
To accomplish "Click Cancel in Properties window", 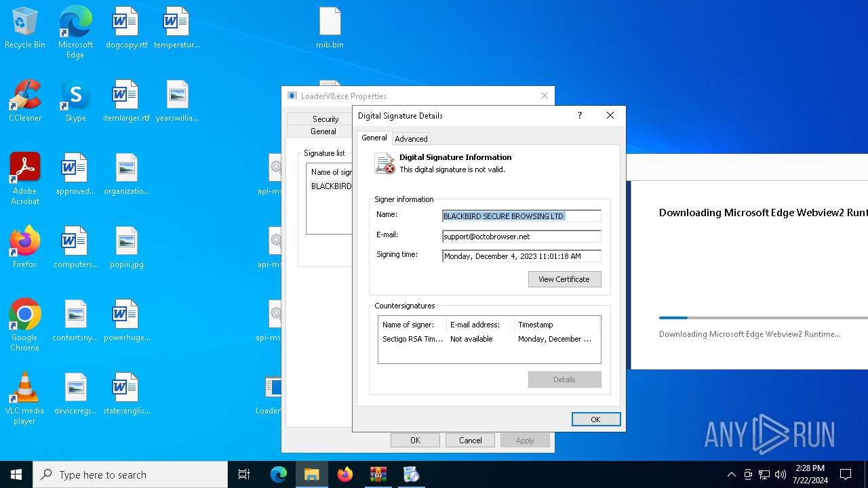I will pos(470,441).
